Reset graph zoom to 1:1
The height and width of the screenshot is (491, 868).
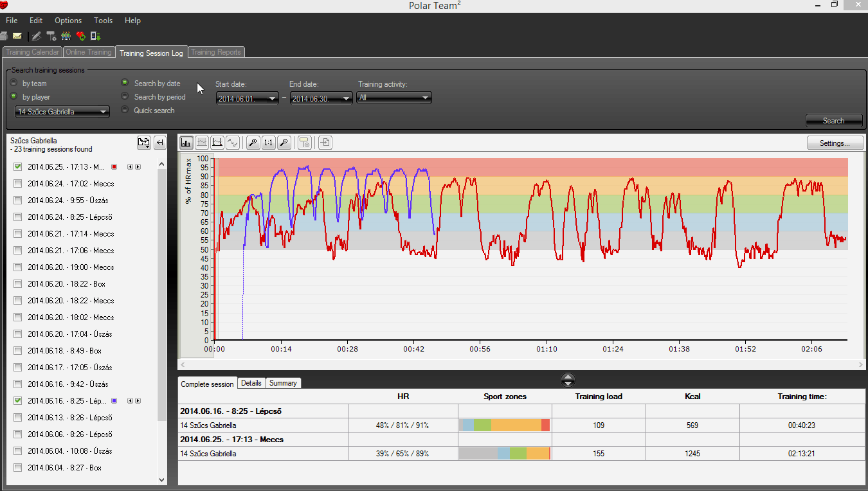pyautogui.click(x=269, y=143)
